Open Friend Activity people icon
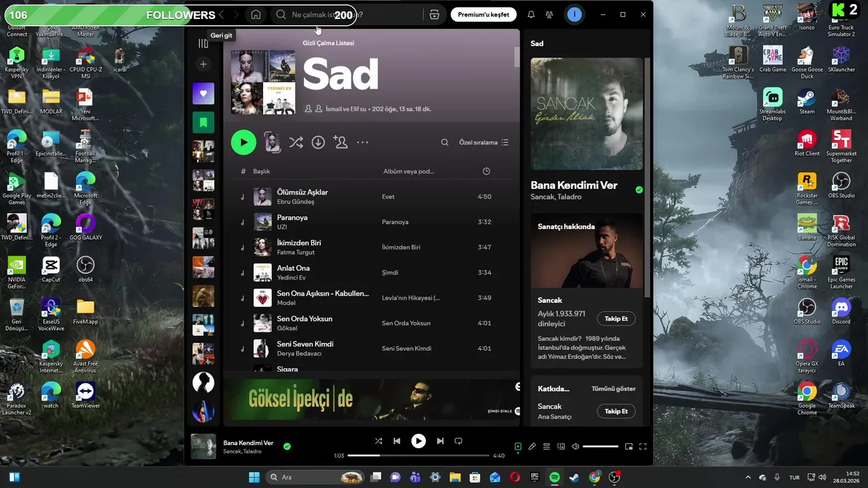Screen dimensions: 868x488 [550, 14]
